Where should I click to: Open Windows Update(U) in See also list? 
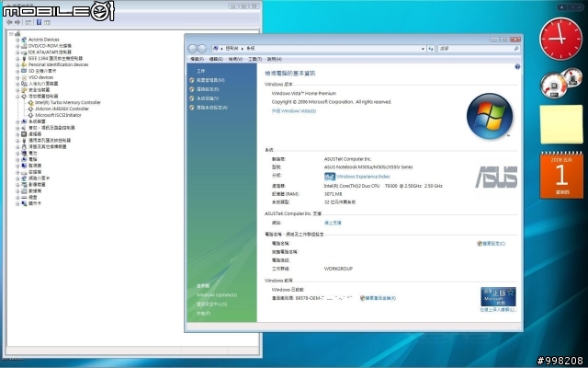point(217,295)
